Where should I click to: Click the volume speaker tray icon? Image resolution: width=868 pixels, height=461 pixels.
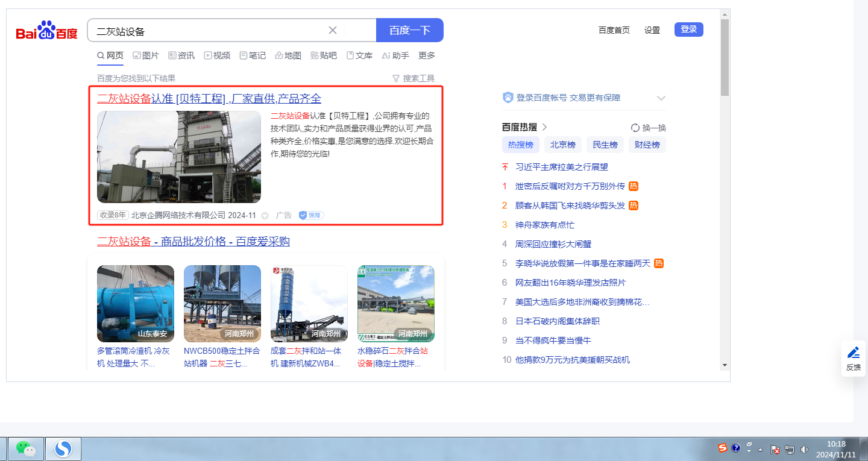804,449
